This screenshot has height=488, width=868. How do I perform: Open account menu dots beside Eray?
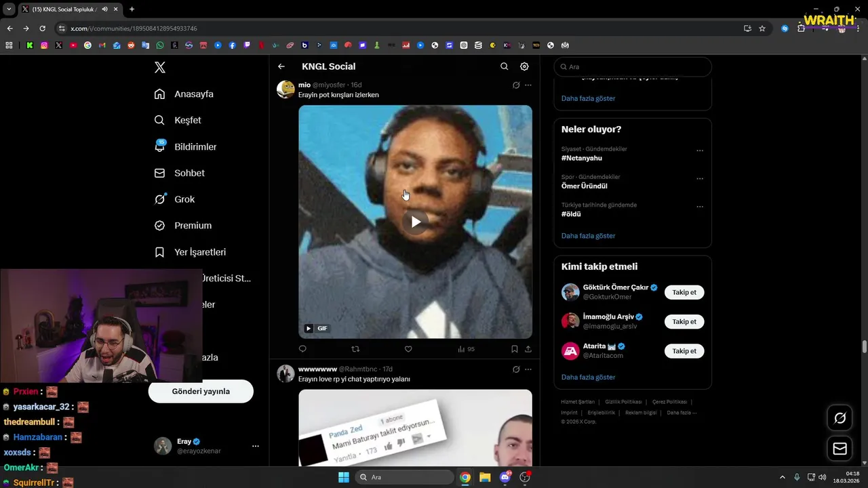(x=256, y=446)
